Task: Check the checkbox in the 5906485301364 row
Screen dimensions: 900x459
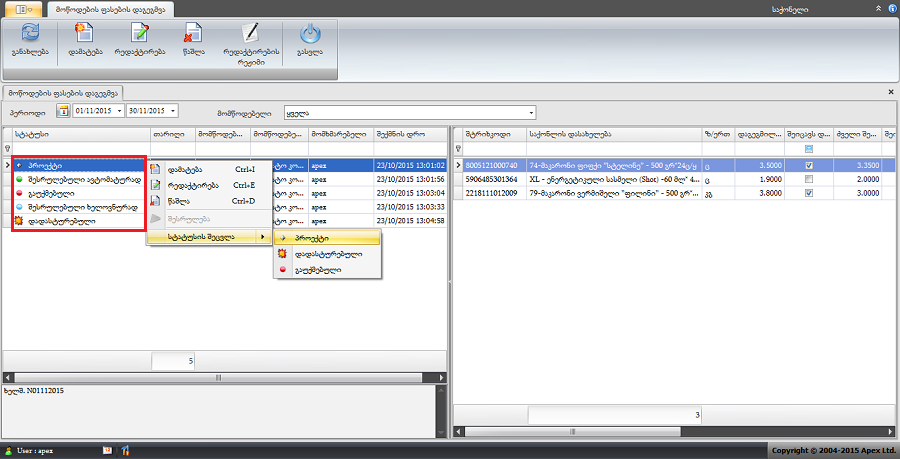Action: tap(809, 179)
